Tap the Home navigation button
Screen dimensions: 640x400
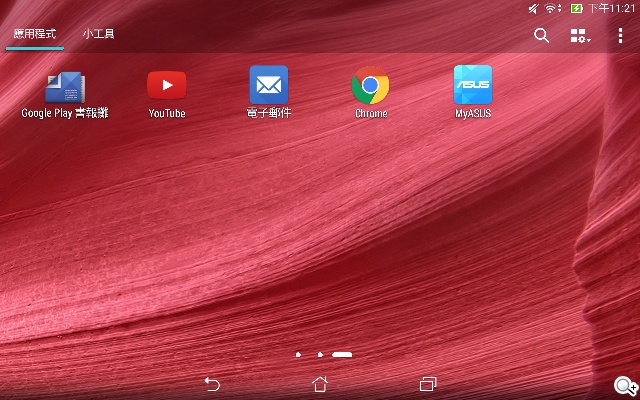click(320, 384)
